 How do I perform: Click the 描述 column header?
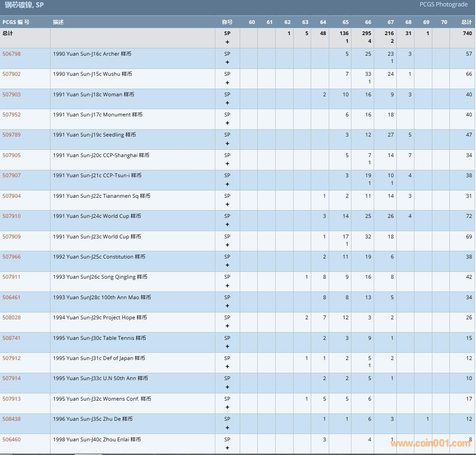pos(58,22)
